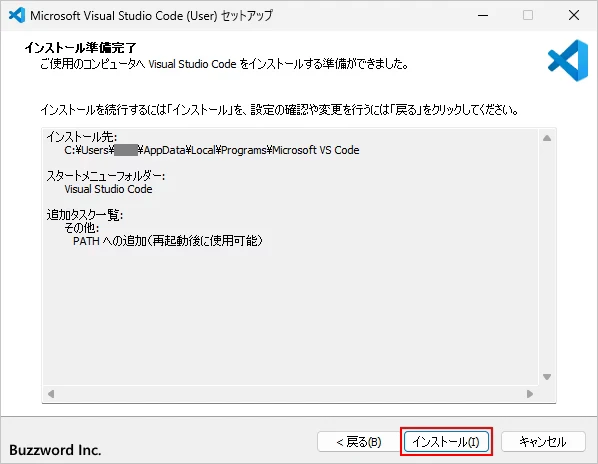Viewport: 598px width, 464px height.
Task: Click the large VS Code logo
Action: coord(568,60)
